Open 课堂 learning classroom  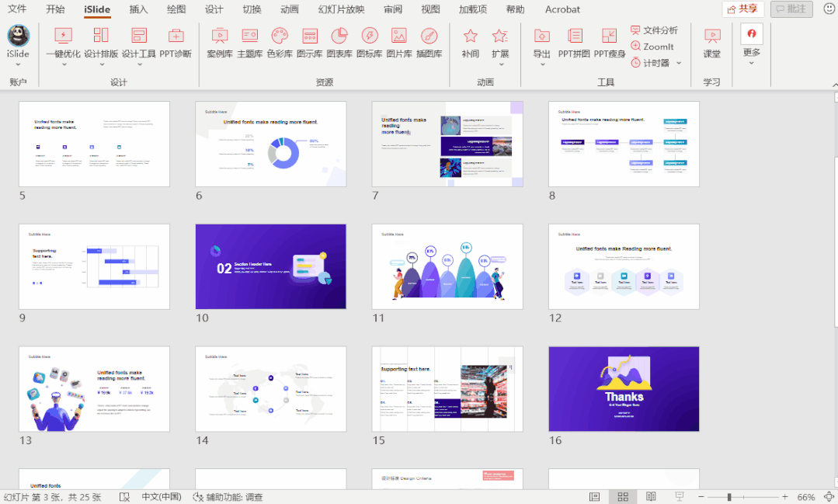(x=712, y=42)
